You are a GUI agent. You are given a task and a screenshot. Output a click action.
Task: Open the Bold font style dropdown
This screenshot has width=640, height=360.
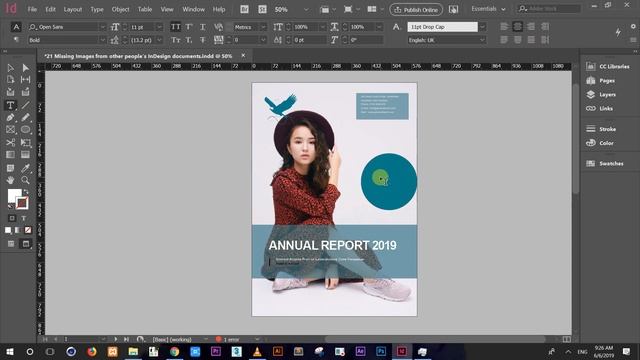102,40
